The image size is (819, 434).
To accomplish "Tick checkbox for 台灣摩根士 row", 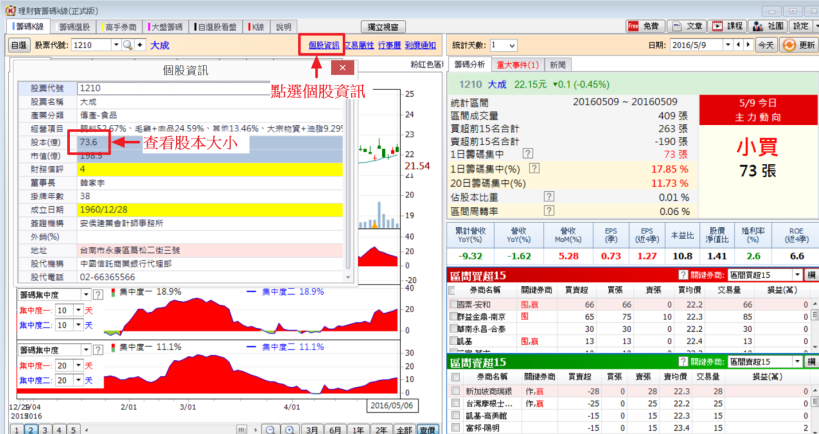I will click(x=455, y=403).
